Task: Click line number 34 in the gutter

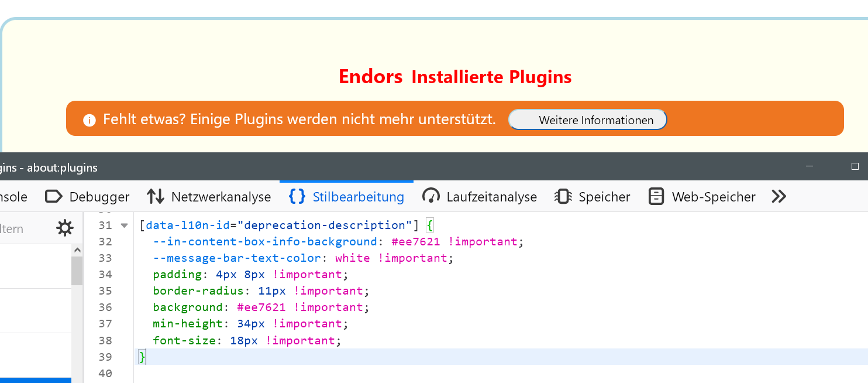Action: coord(105,274)
